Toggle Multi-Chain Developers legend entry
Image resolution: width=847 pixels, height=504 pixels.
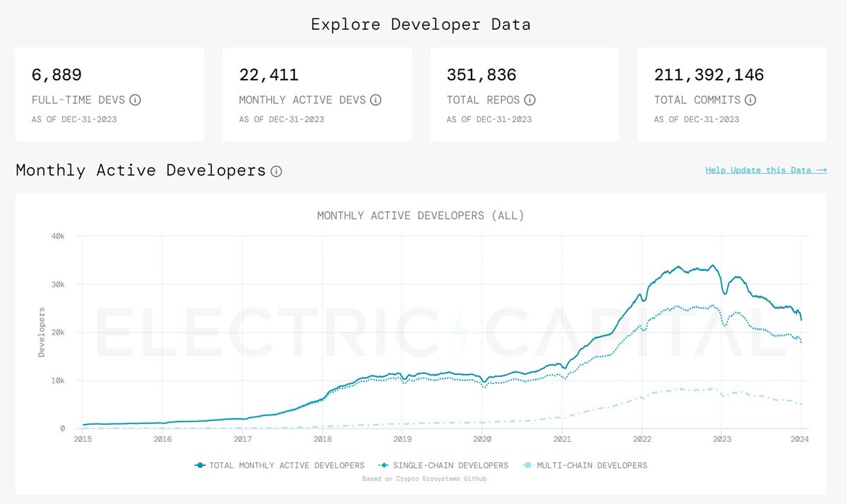coord(584,465)
